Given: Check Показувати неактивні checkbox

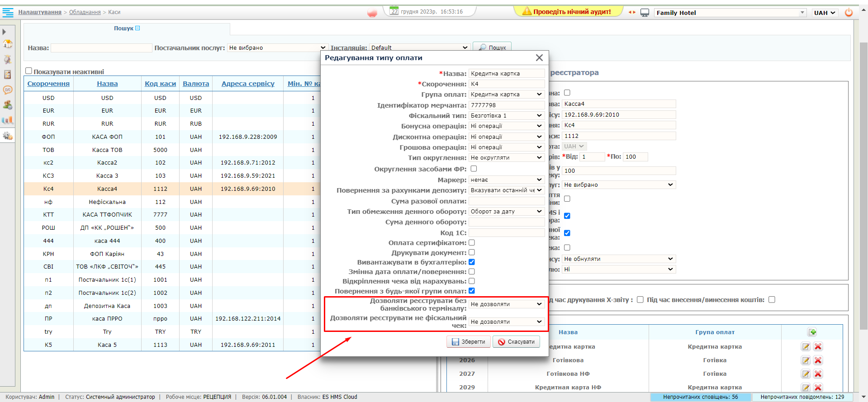Looking at the screenshot, I should coord(29,71).
